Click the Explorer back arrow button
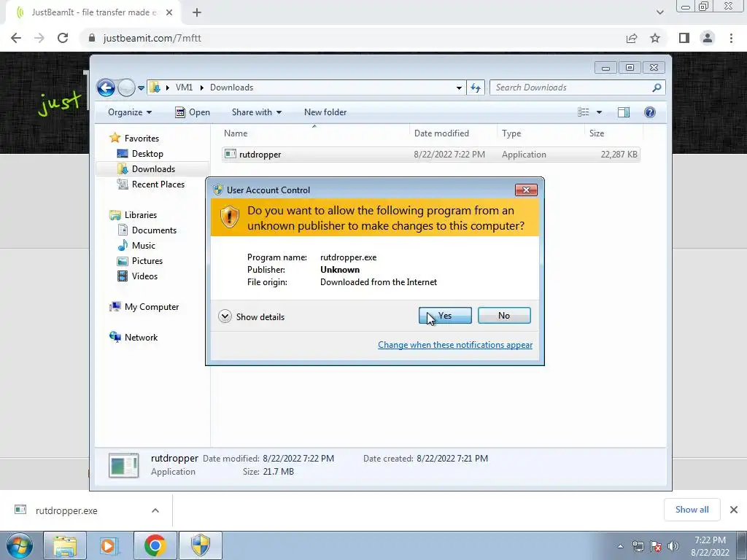The width and height of the screenshot is (747, 560). pyautogui.click(x=106, y=87)
